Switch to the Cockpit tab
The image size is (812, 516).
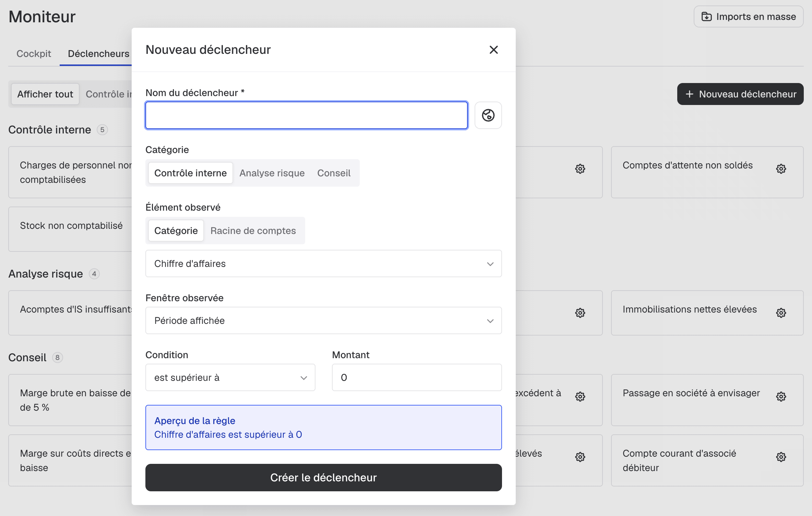pyautogui.click(x=34, y=54)
